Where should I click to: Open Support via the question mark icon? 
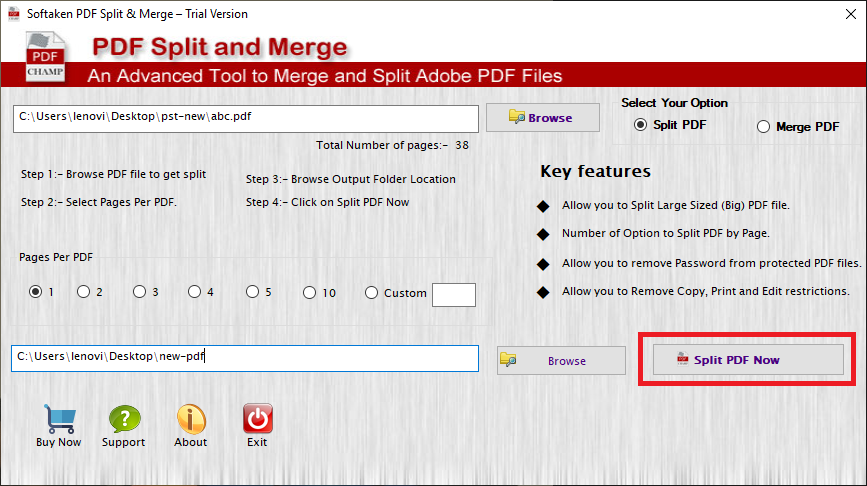pos(124,419)
